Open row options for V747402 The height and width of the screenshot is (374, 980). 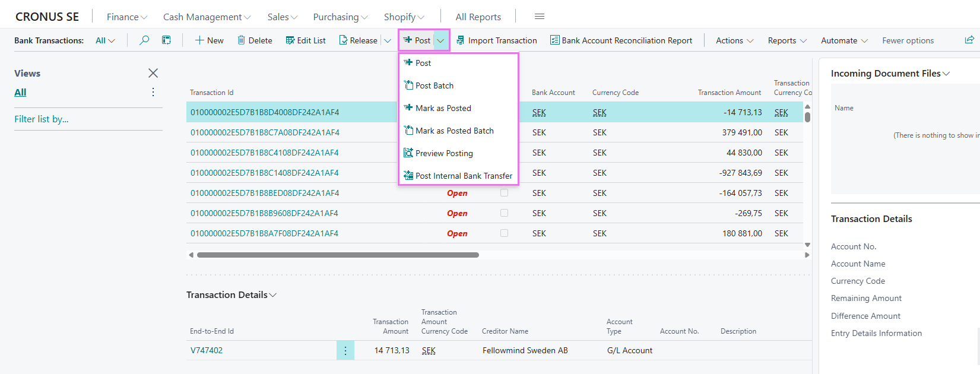coord(345,350)
